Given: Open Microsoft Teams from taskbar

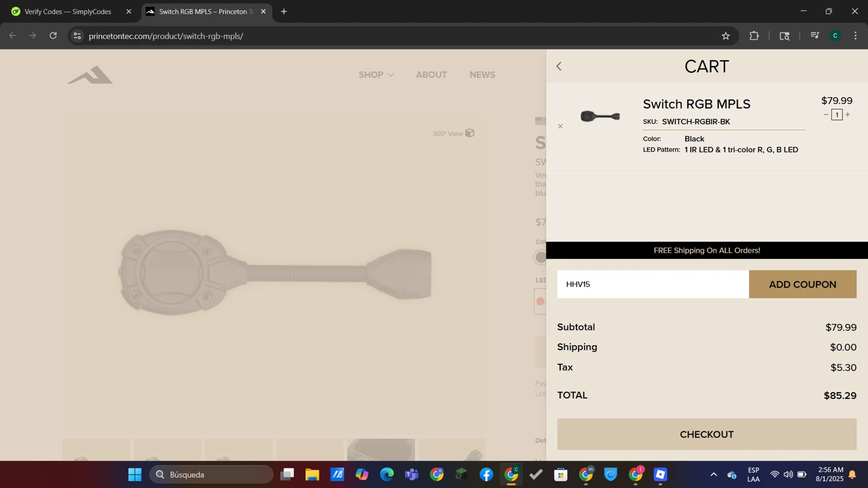Looking at the screenshot, I should click(412, 475).
